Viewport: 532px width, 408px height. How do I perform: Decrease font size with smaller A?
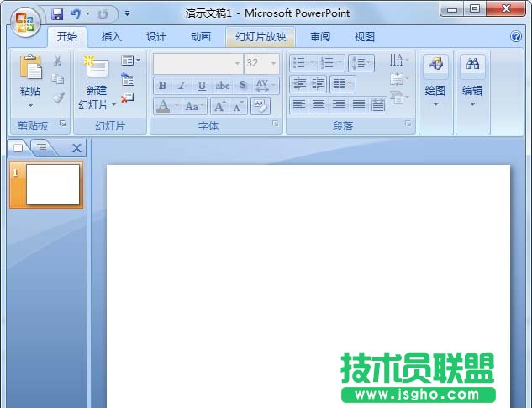pyautogui.click(x=239, y=106)
